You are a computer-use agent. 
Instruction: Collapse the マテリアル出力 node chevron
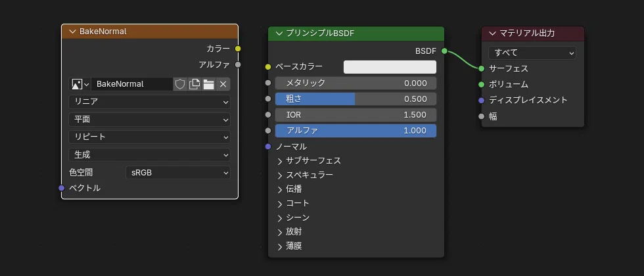point(492,34)
